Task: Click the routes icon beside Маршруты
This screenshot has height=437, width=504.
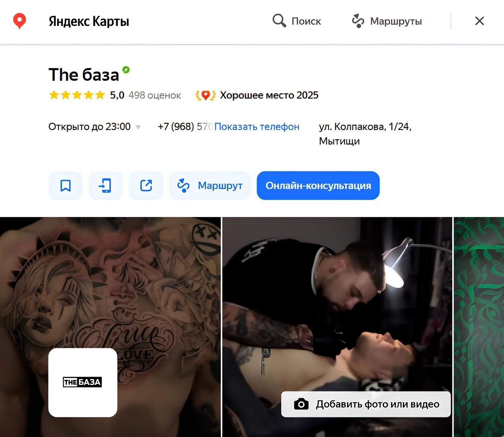Action: click(x=358, y=21)
